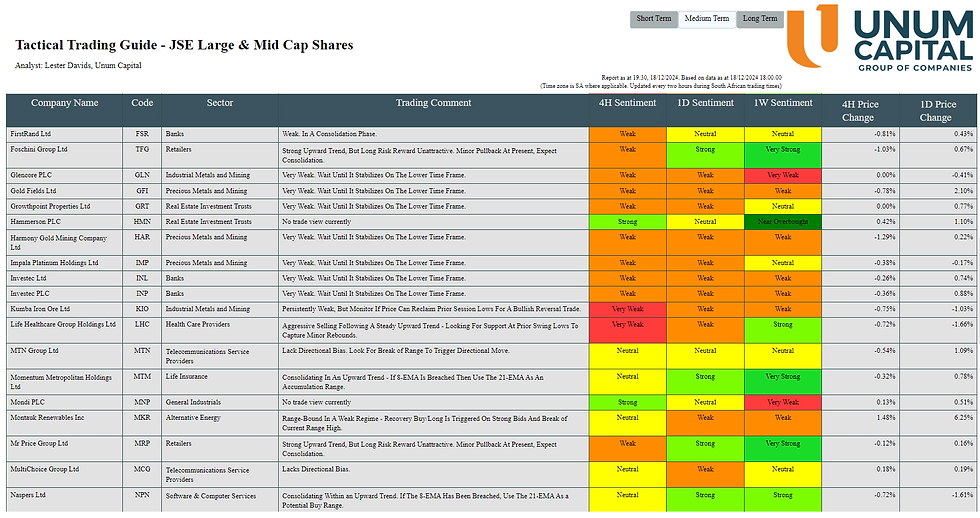The image size is (980, 518).
Task: Click Gold Fields' 2.10% 1D change
Action: pos(962,191)
